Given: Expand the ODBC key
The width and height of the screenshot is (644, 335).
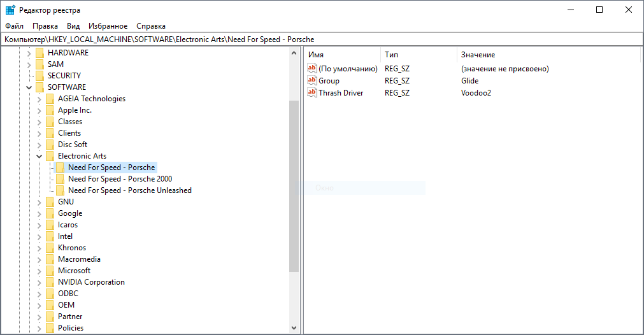Looking at the screenshot, I should point(39,294).
